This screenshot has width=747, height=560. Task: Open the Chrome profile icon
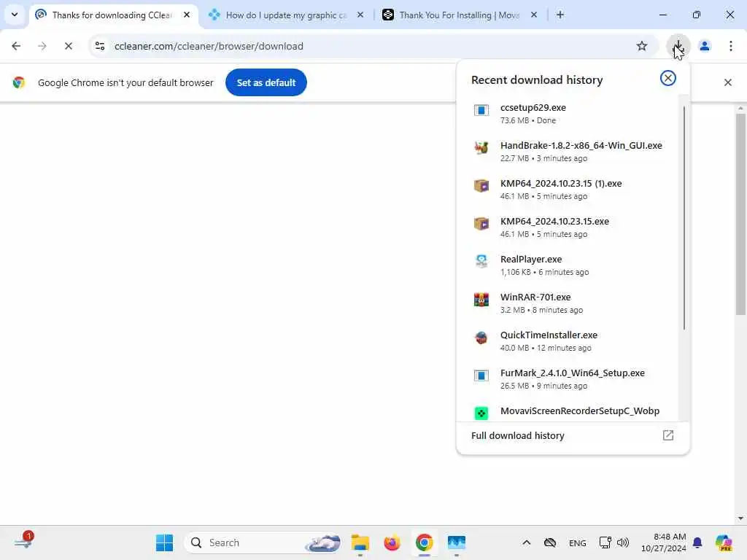click(705, 46)
